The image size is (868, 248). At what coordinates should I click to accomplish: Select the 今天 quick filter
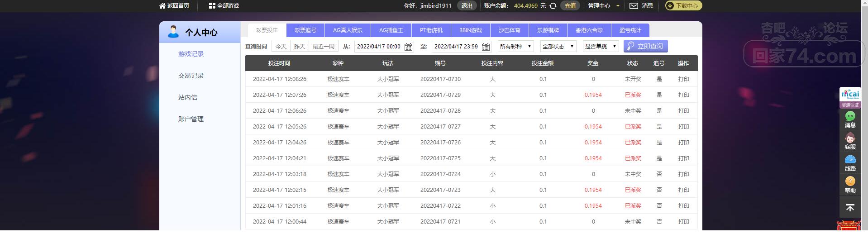coord(281,46)
